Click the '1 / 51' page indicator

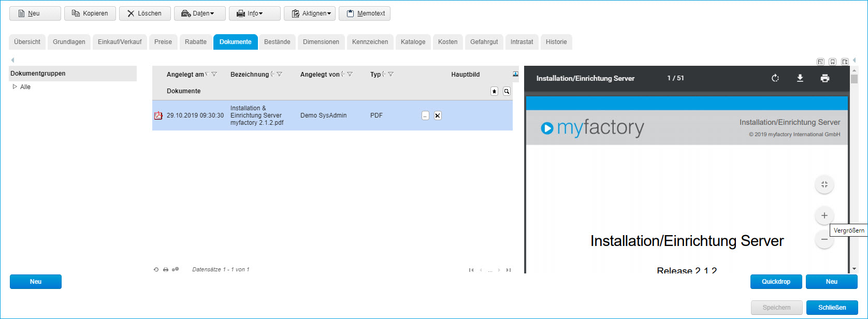click(x=675, y=78)
